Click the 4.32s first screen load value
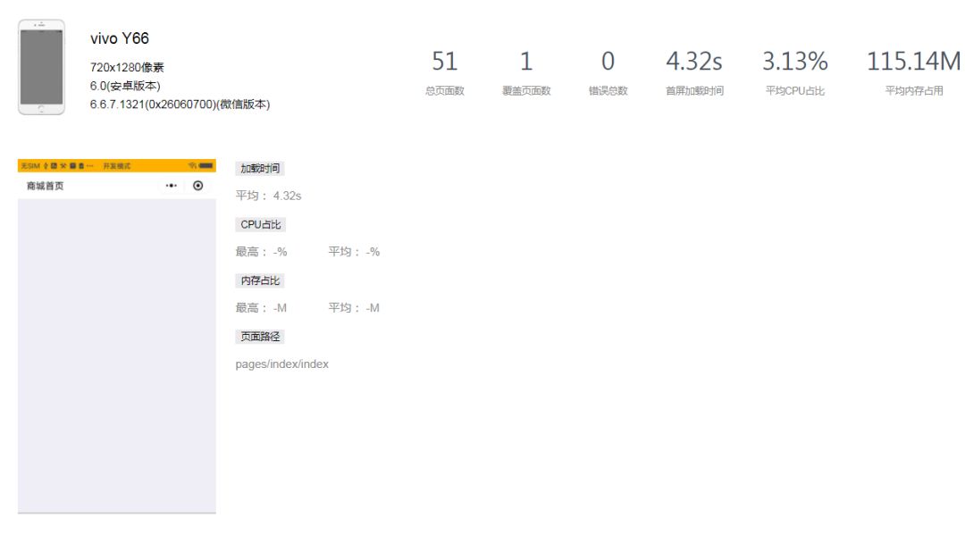965x560 pixels. tap(694, 61)
